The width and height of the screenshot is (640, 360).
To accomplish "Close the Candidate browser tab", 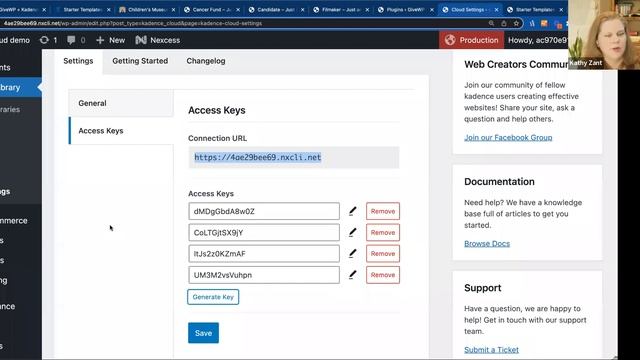I will point(302,9).
